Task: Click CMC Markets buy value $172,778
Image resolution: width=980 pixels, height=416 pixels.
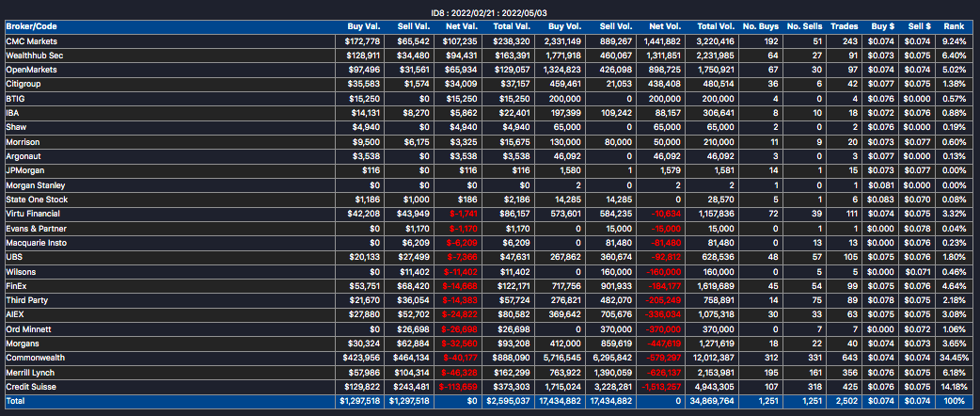Action: 362,41
